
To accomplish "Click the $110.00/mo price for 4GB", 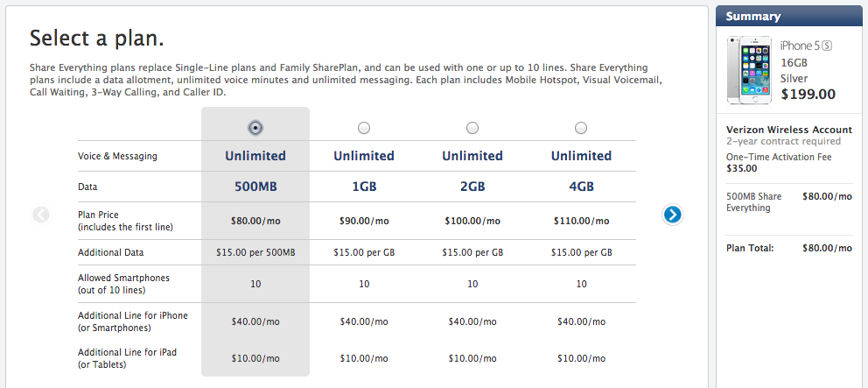I will pyautogui.click(x=581, y=221).
